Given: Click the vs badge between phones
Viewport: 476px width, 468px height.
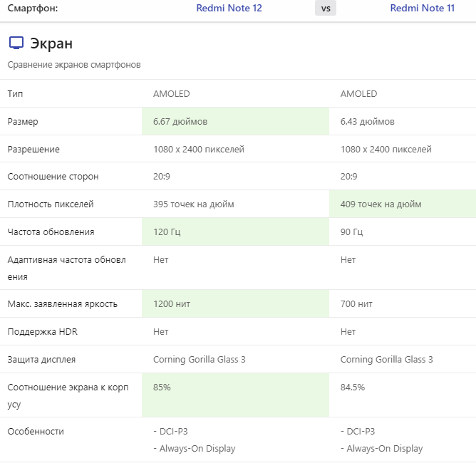Looking at the screenshot, I should pyautogui.click(x=326, y=9).
